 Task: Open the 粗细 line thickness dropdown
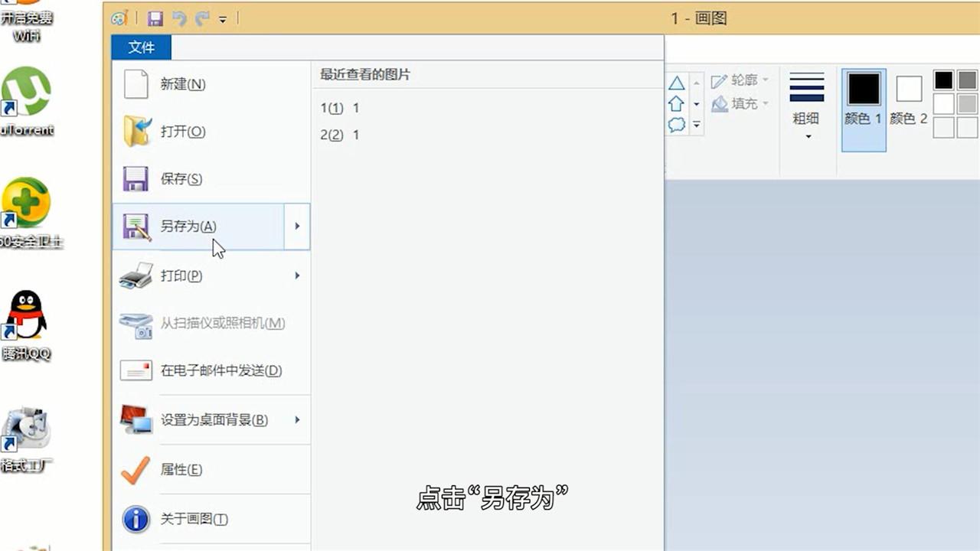(806, 107)
